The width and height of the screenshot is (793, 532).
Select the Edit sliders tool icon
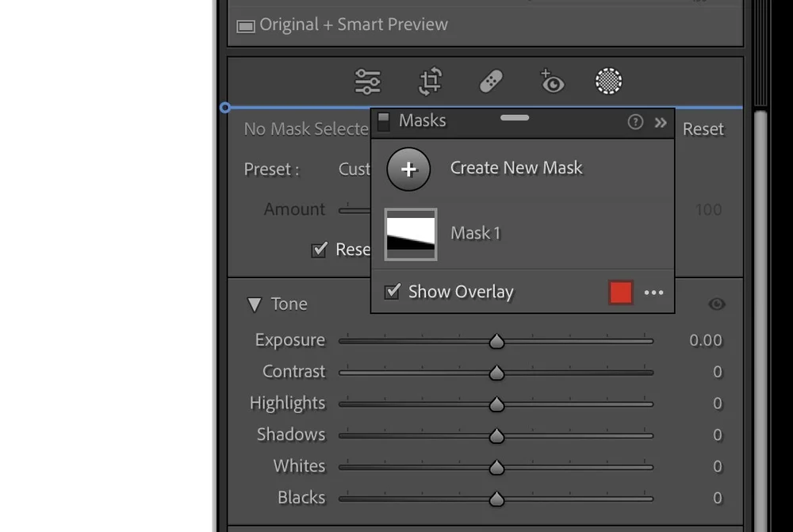pos(368,82)
